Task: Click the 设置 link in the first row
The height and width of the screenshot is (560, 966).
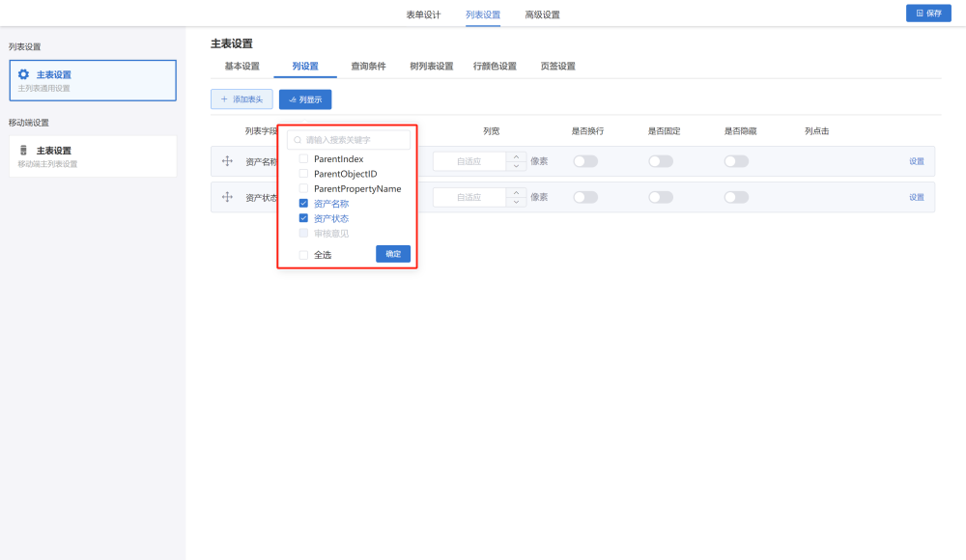Action: tap(917, 161)
